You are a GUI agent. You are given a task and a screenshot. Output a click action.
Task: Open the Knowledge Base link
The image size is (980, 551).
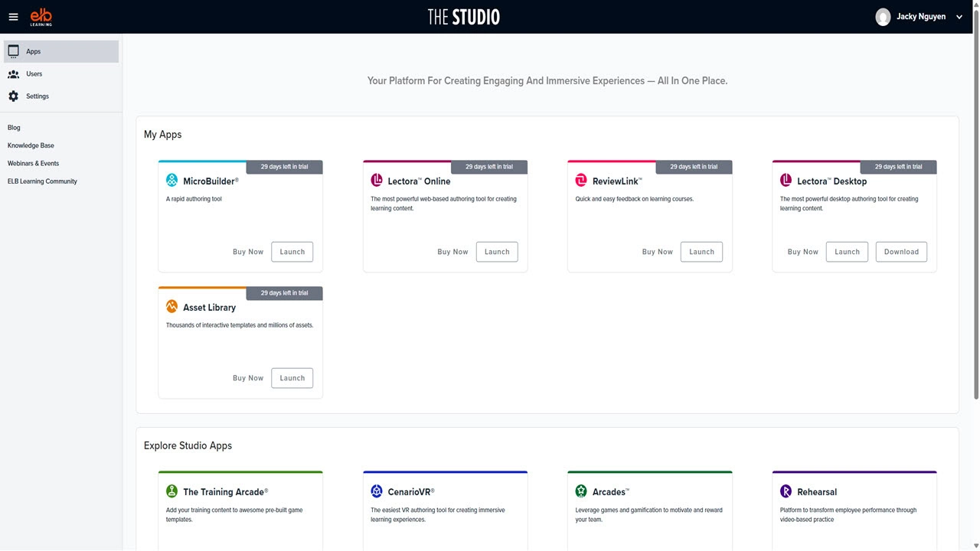tap(31, 145)
